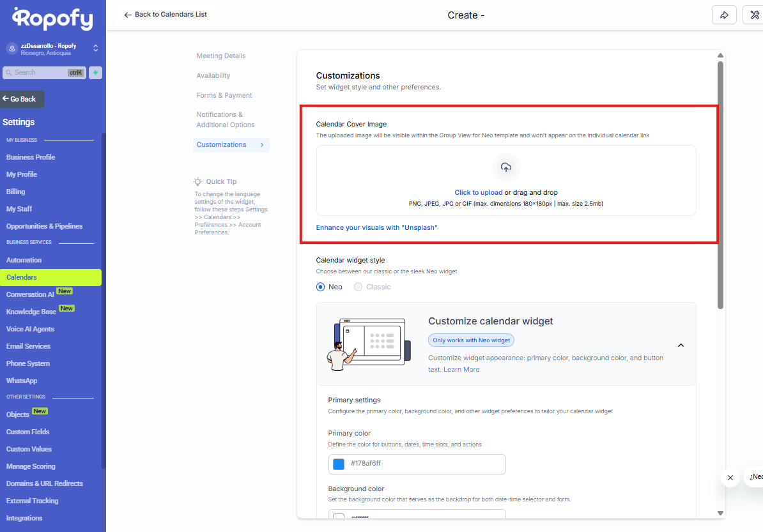Click the tools icon at top right
This screenshot has width=763, height=532.
tap(754, 15)
